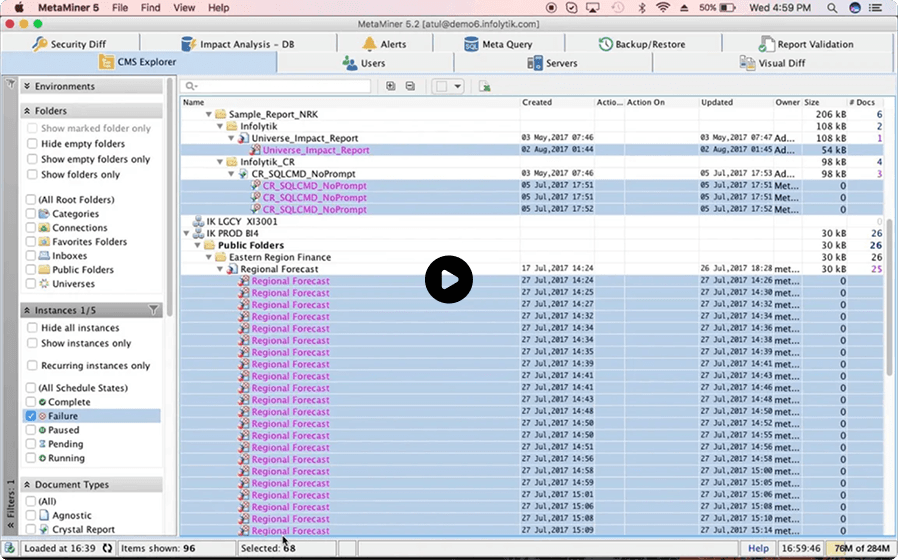Collapse the Regional Forecast tree node
The image size is (898, 560).
(x=220, y=269)
